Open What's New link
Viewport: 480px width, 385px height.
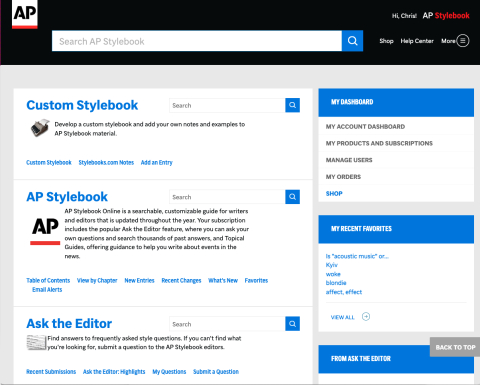223,280
